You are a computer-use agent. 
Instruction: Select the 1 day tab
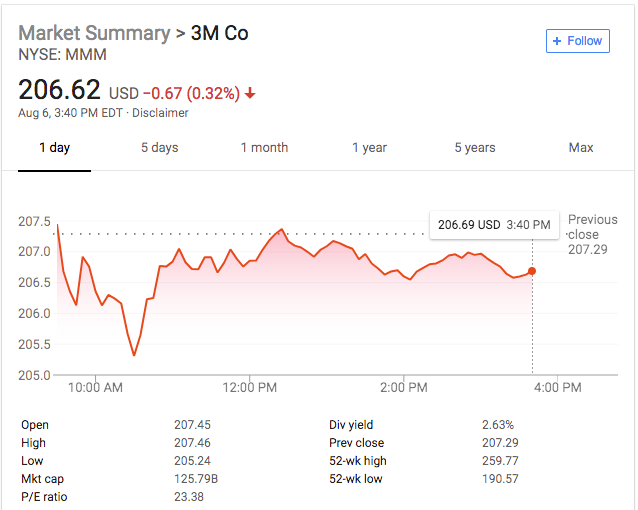[x=55, y=147]
